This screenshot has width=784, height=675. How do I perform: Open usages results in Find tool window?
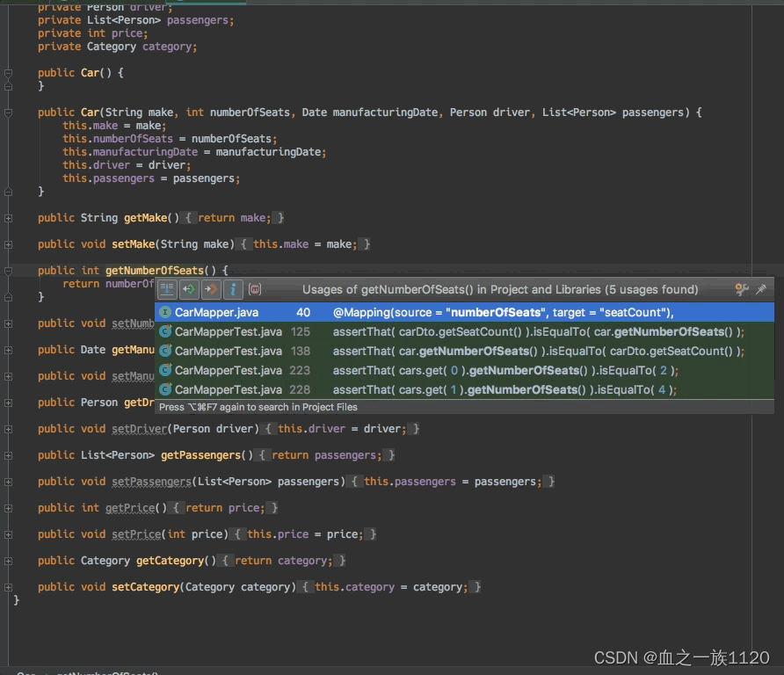pyautogui.click(x=167, y=289)
